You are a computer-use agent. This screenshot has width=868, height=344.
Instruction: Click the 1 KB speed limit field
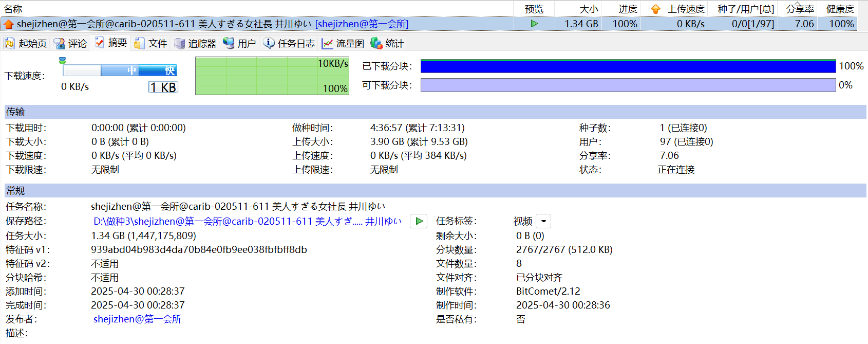pyautogui.click(x=163, y=87)
